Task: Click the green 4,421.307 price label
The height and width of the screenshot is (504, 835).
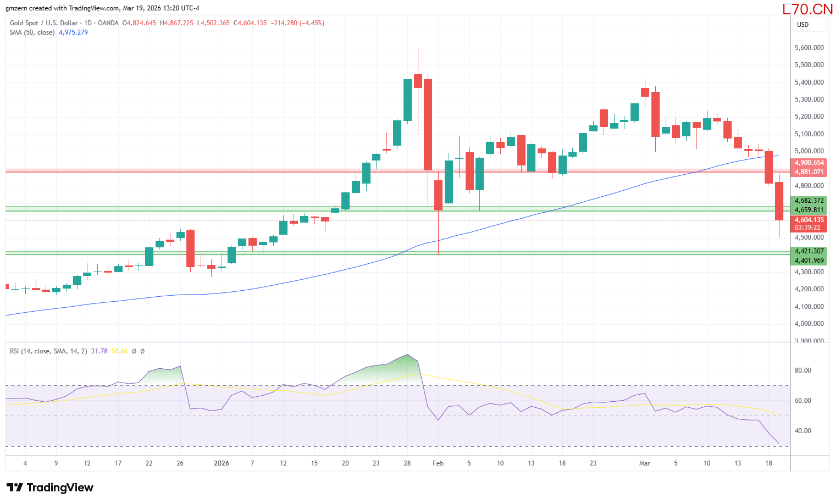Action: [809, 251]
